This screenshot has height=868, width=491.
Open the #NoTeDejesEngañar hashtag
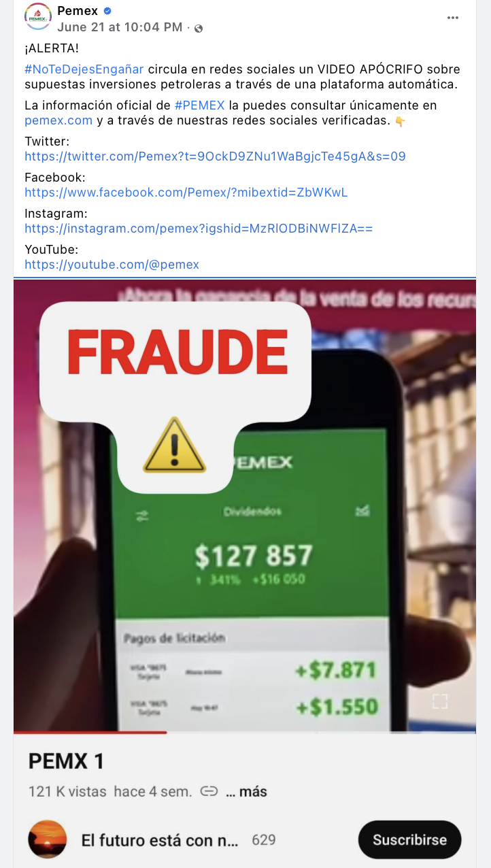(84, 70)
